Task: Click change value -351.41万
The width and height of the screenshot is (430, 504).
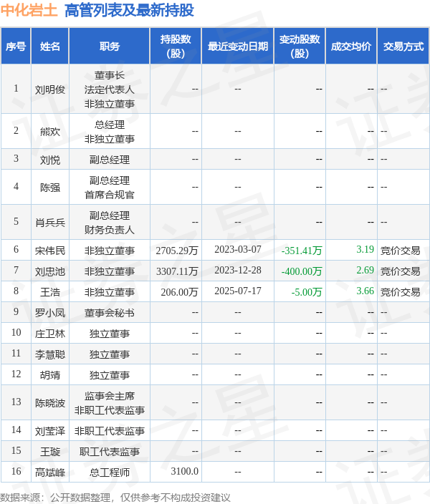Action: coord(302,251)
